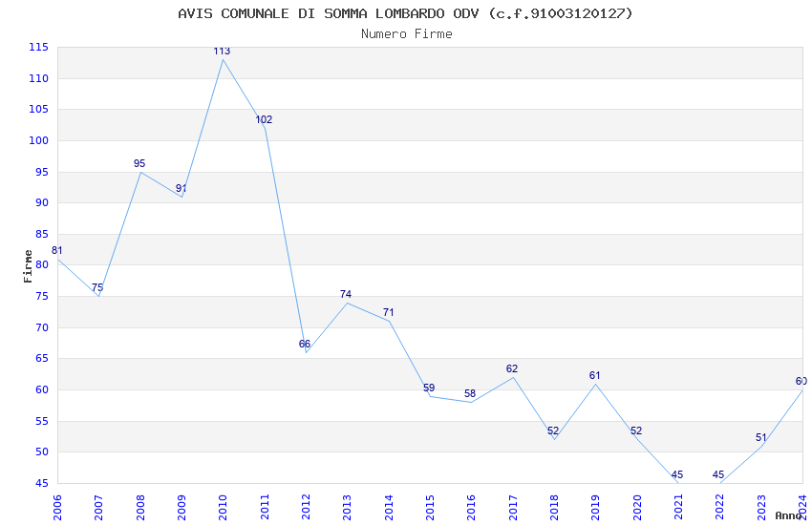Click the y-axis tick value 55
This screenshot has width=812, height=525.
tap(41, 422)
